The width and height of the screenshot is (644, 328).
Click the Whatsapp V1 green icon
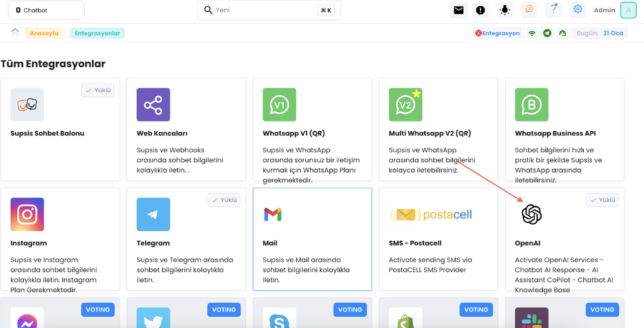click(279, 104)
